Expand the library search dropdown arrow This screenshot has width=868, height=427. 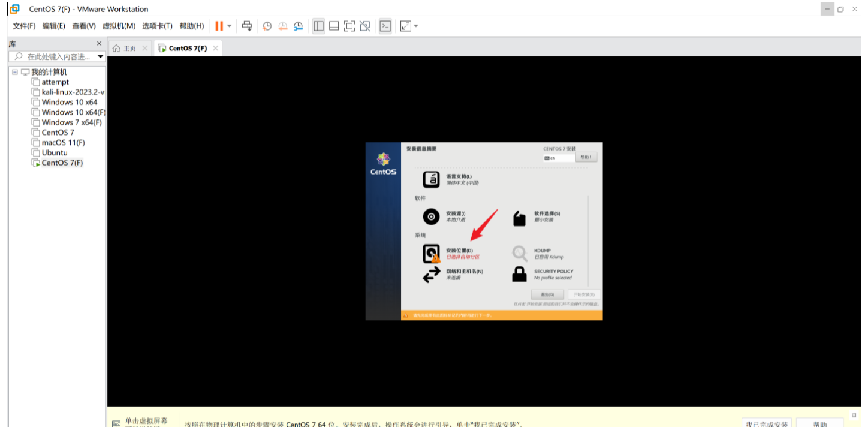point(100,56)
